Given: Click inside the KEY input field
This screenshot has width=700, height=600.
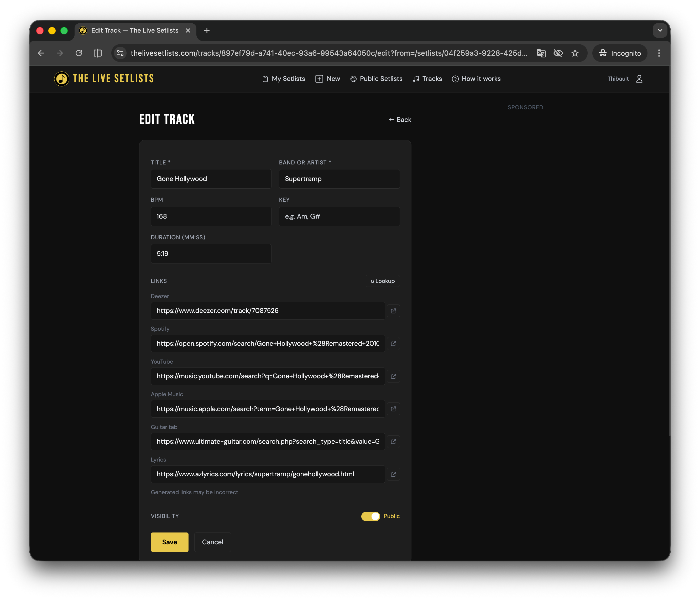Looking at the screenshot, I should coord(339,216).
